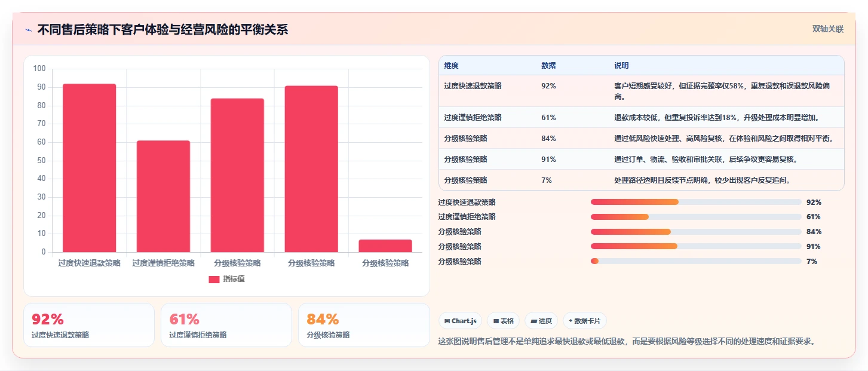The height and width of the screenshot is (371, 868).
Task: Click the 指标值 legend label
Action: (x=234, y=280)
